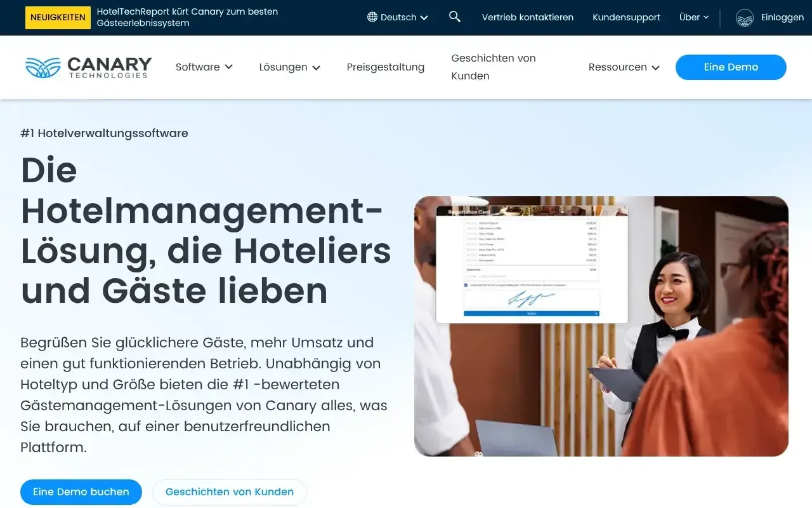Open the Kundensupport link
This screenshot has height=508, width=812.
pyautogui.click(x=626, y=17)
